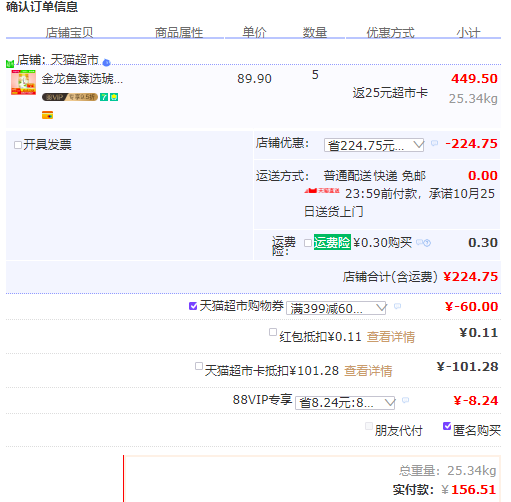This screenshot has width=511, height=502.
Task: Click the bubble icon beside 满399减60 dropdown
Action: coord(397,306)
